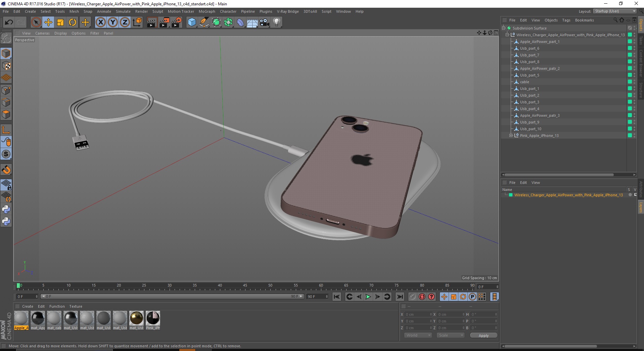This screenshot has height=351, width=644.
Task: Toggle the Snap S icon
Action: (6, 154)
